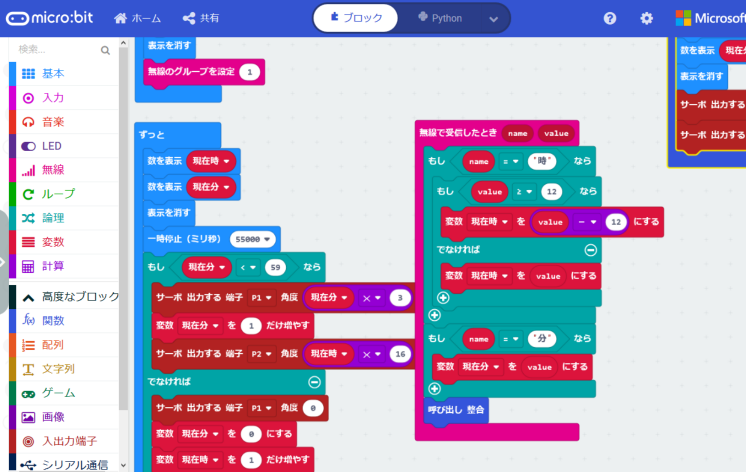Image resolution: width=746 pixels, height=472 pixels.
Task: Switch editor to Python mode
Action: tap(438, 18)
